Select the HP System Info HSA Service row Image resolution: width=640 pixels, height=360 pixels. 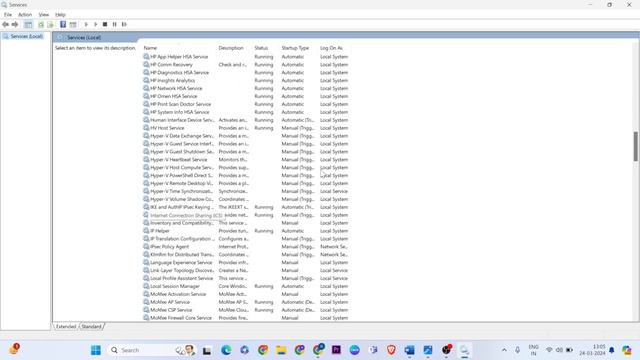[x=247, y=112]
